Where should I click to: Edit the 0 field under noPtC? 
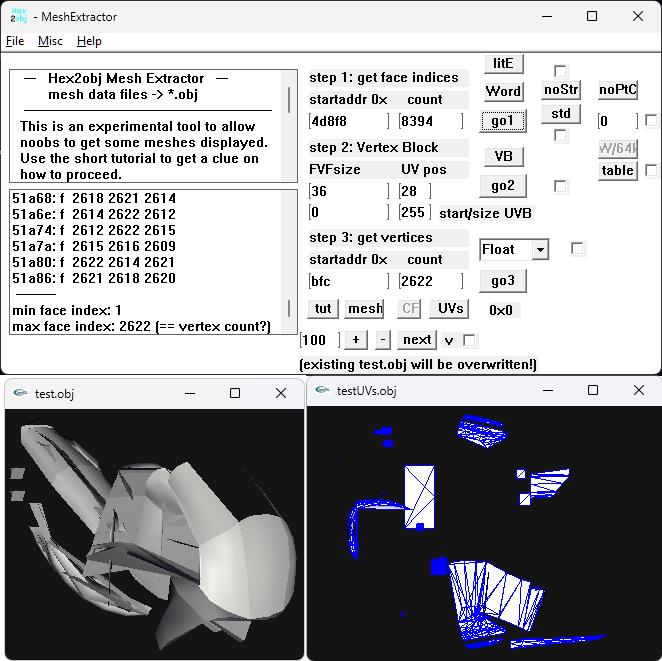coord(618,122)
